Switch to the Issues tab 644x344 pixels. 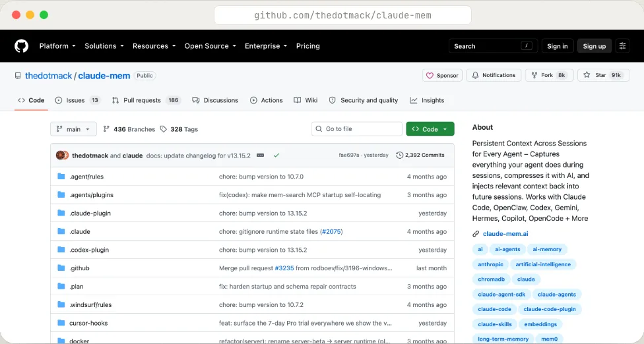point(77,100)
